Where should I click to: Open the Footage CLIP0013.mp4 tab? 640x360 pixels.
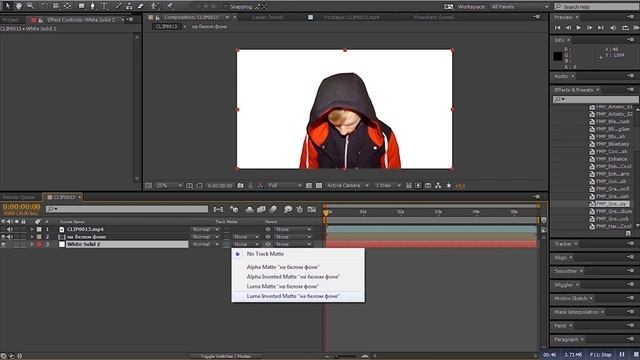pyautogui.click(x=351, y=17)
